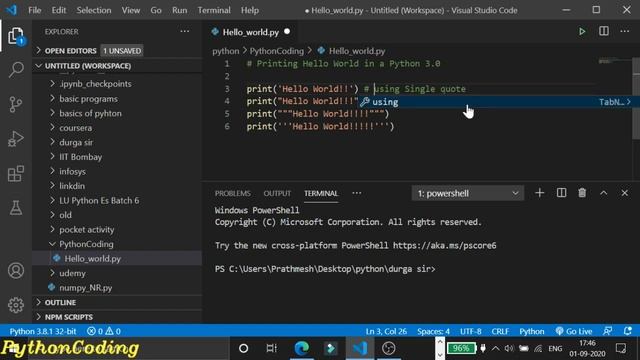The width and height of the screenshot is (640, 360).
Task: Create a new terminal with plus icon
Action: tap(540, 193)
